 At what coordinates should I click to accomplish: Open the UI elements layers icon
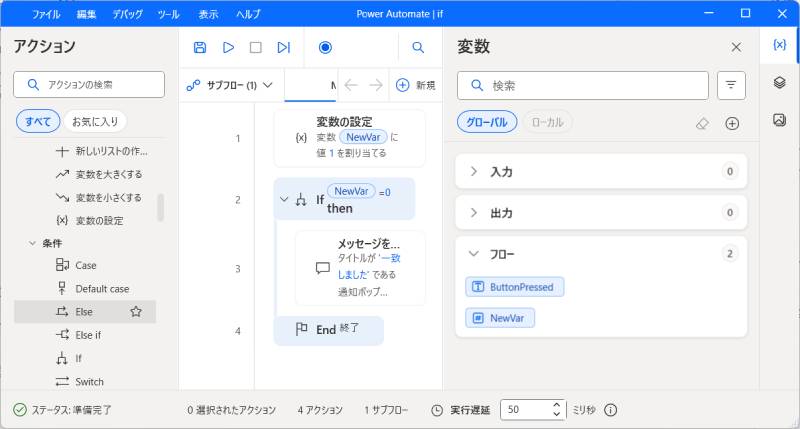click(779, 83)
